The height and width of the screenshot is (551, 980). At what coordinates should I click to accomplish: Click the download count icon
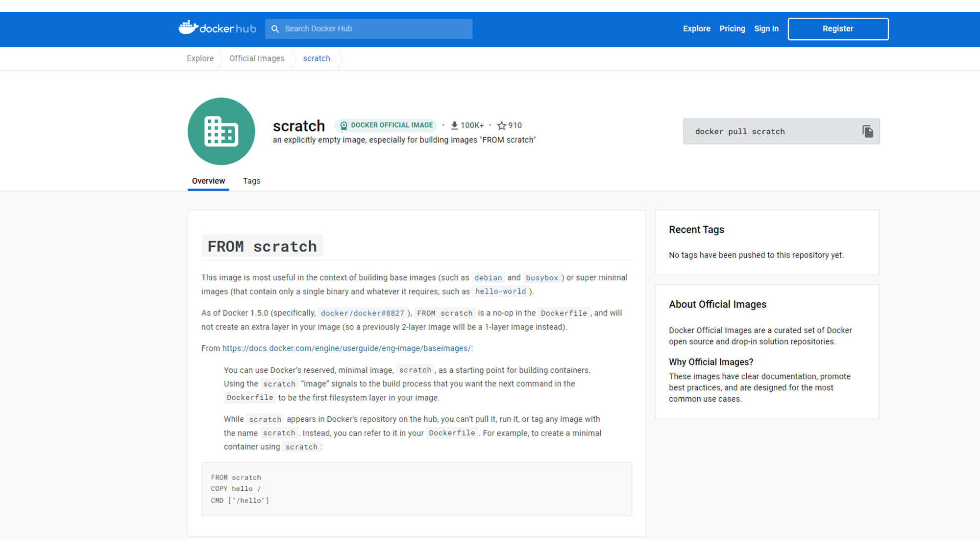[454, 125]
